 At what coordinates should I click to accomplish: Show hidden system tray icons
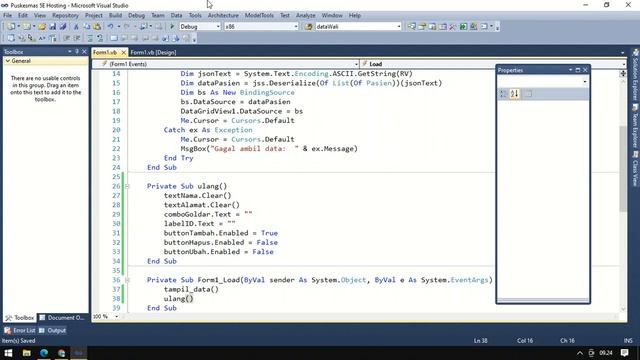point(580,353)
